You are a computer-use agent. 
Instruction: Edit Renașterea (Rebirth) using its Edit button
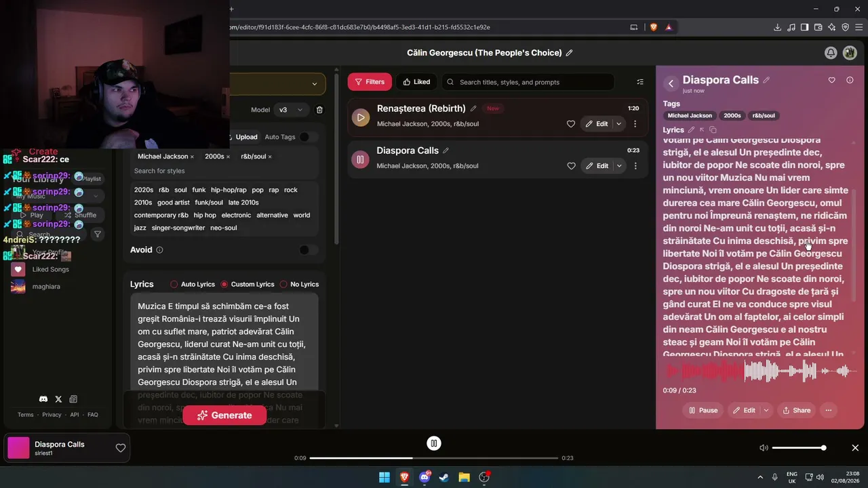[x=597, y=124]
